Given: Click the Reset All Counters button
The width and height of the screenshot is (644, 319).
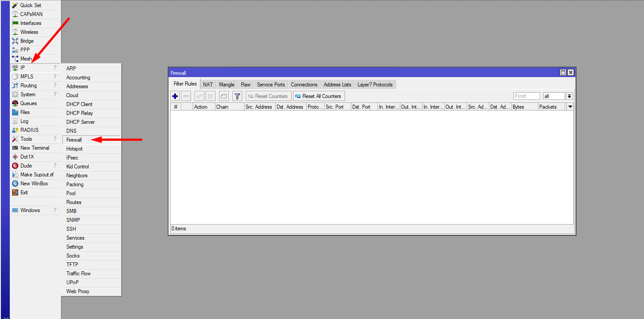Looking at the screenshot, I should [x=319, y=96].
